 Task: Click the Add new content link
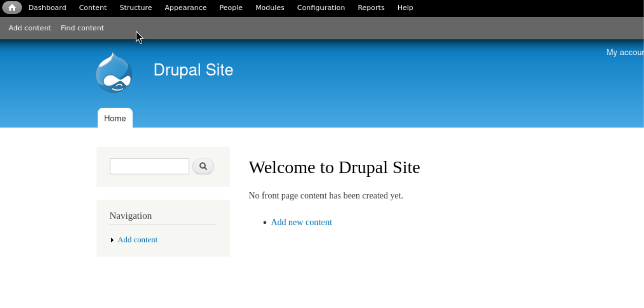[301, 222]
